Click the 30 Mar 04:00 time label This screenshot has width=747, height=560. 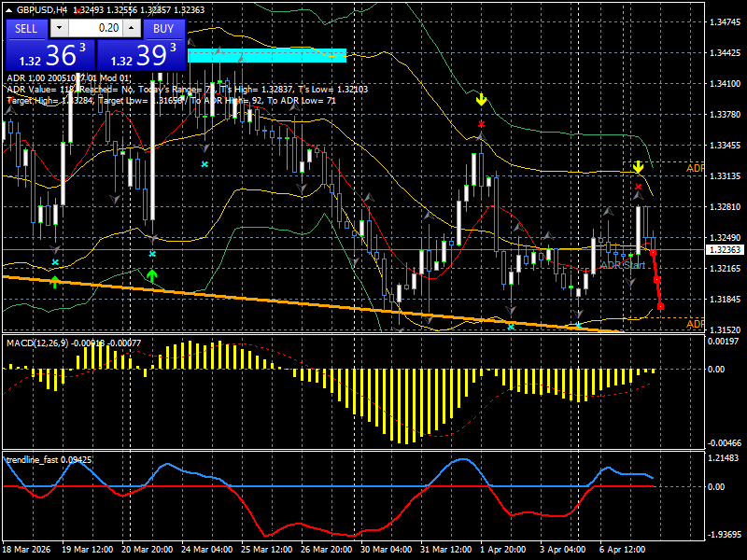(x=387, y=549)
